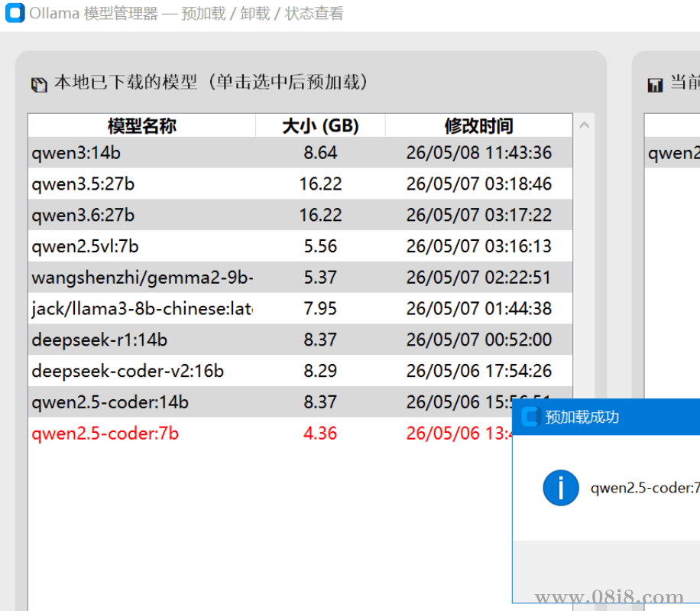Select the qwen3.5:27b model row
Screen dimensions: 700x611
(300, 184)
